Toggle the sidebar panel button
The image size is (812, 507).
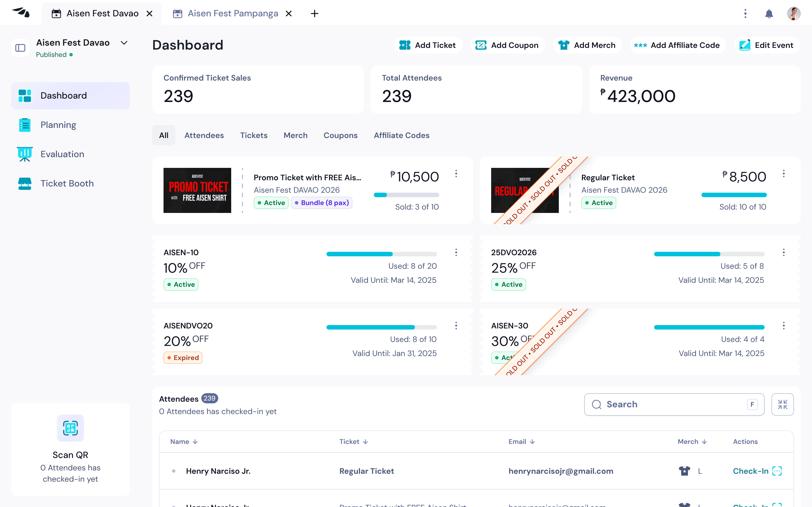click(20, 48)
